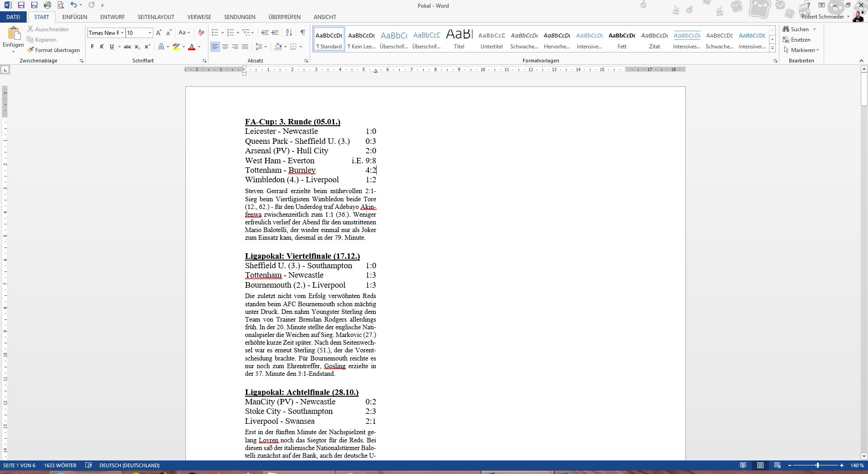The height and width of the screenshot is (474, 868).
Task: Clear all formatting with the eraser icon
Action: (x=201, y=33)
